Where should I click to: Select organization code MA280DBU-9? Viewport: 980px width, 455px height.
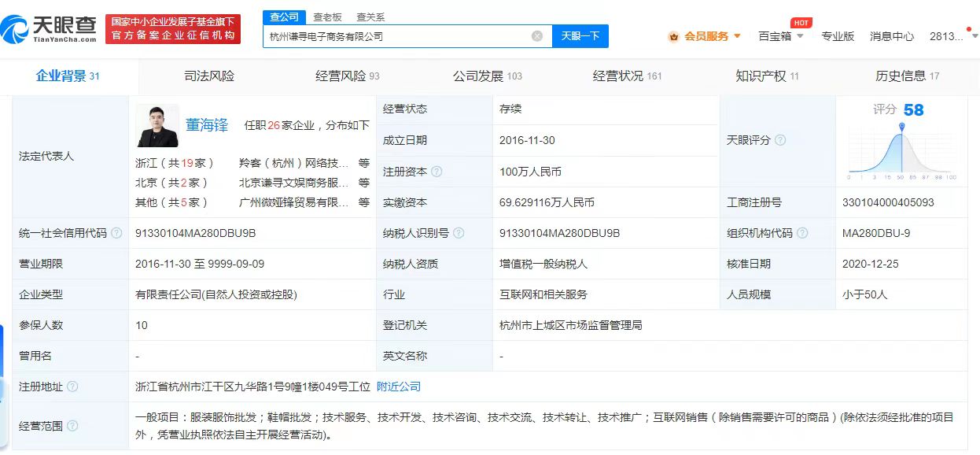click(x=876, y=233)
